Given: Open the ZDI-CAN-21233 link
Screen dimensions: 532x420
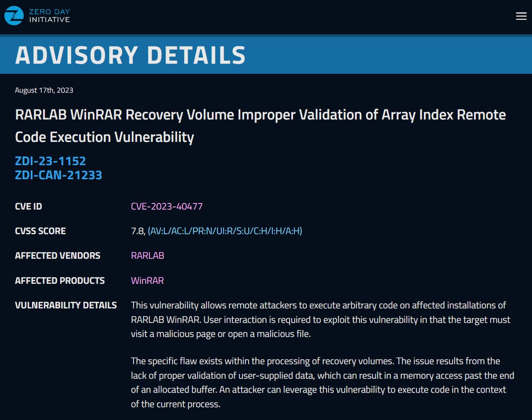Looking at the screenshot, I should [59, 175].
